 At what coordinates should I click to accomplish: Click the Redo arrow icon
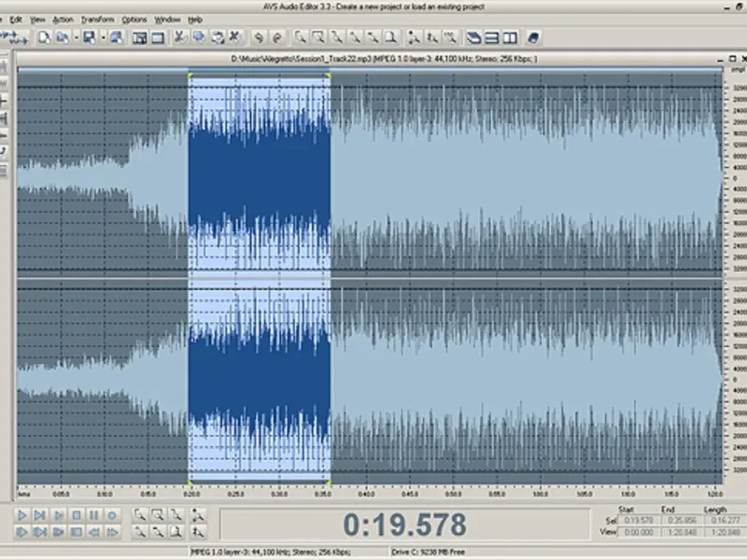click(276, 37)
